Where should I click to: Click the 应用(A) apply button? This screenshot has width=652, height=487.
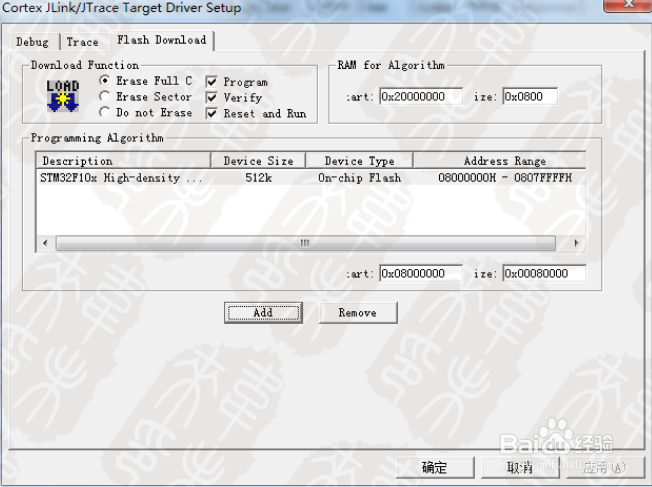(x=604, y=468)
